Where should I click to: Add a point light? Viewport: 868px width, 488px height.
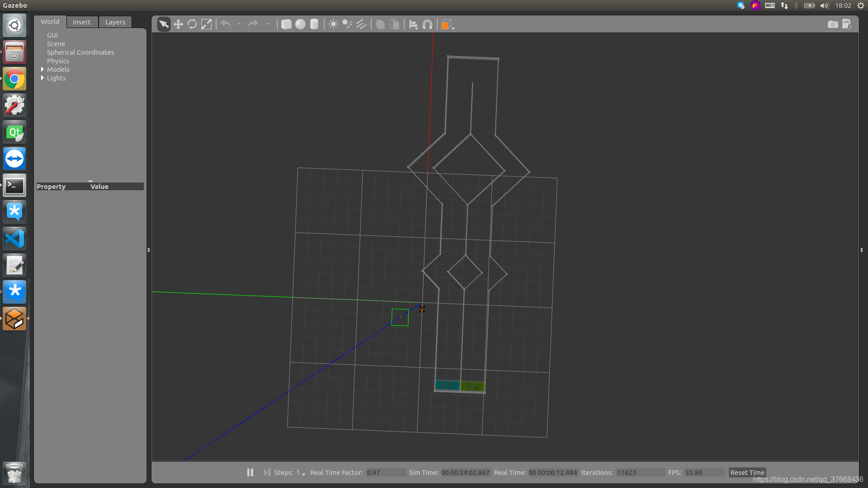click(333, 24)
